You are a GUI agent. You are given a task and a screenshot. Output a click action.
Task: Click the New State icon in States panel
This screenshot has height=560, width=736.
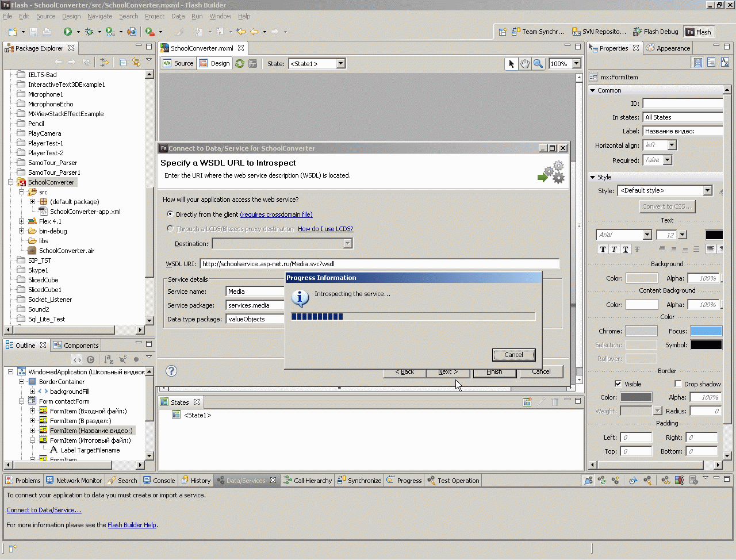pos(527,402)
